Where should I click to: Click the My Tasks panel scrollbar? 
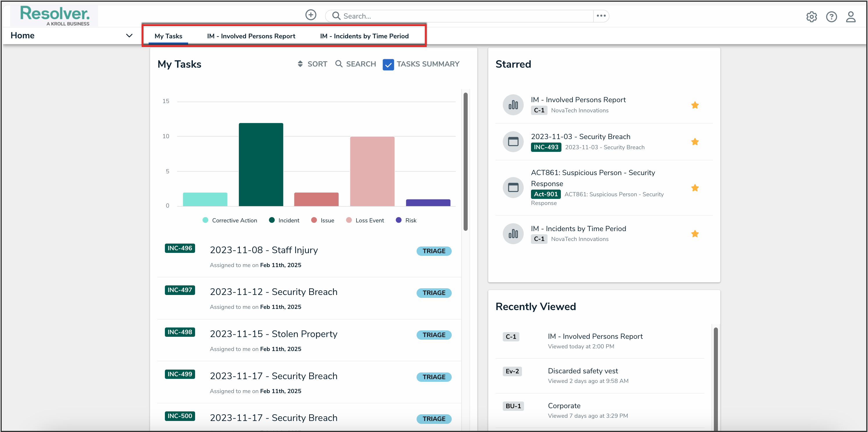(x=465, y=162)
